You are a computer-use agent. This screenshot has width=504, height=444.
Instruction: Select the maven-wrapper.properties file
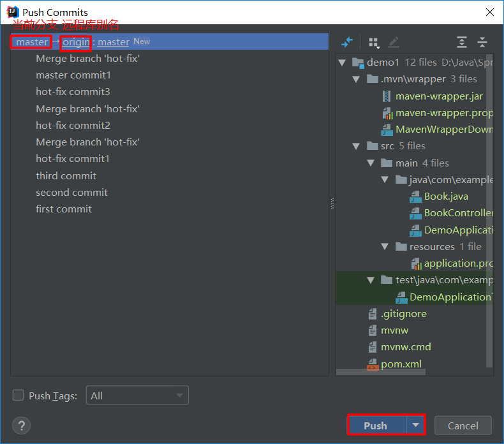(444, 113)
